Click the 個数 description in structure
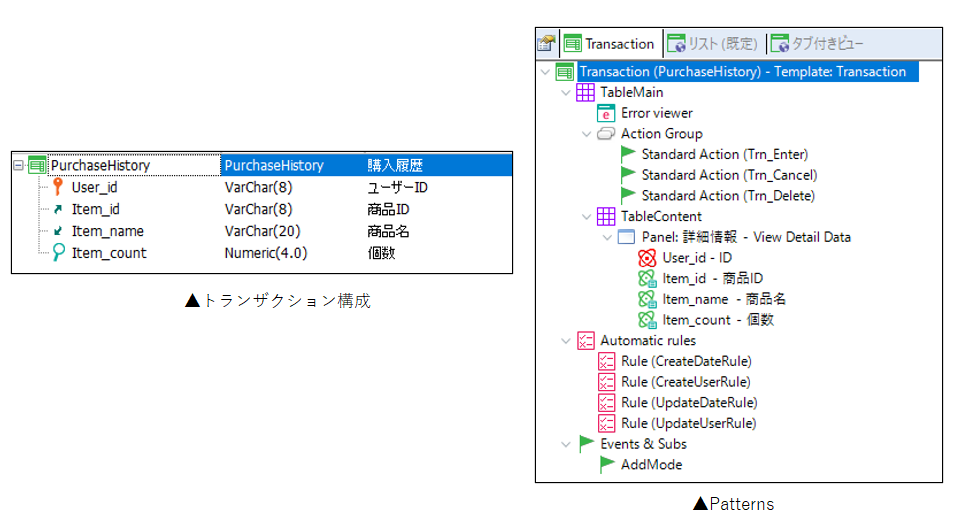956x519 pixels. pyautogui.click(x=381, y=253)
